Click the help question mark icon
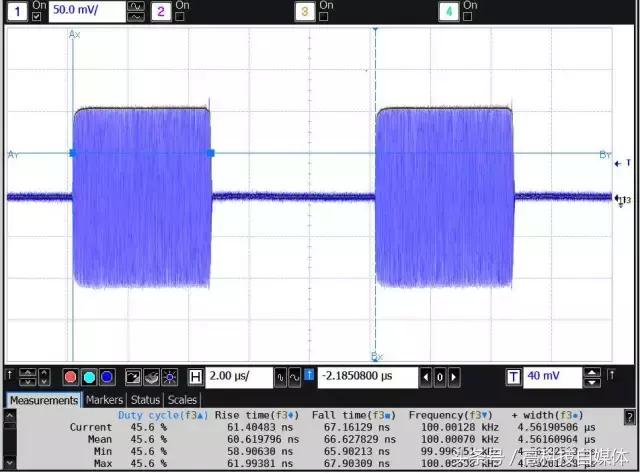Screen dimensions: 640x473 (x=629, y=417)
